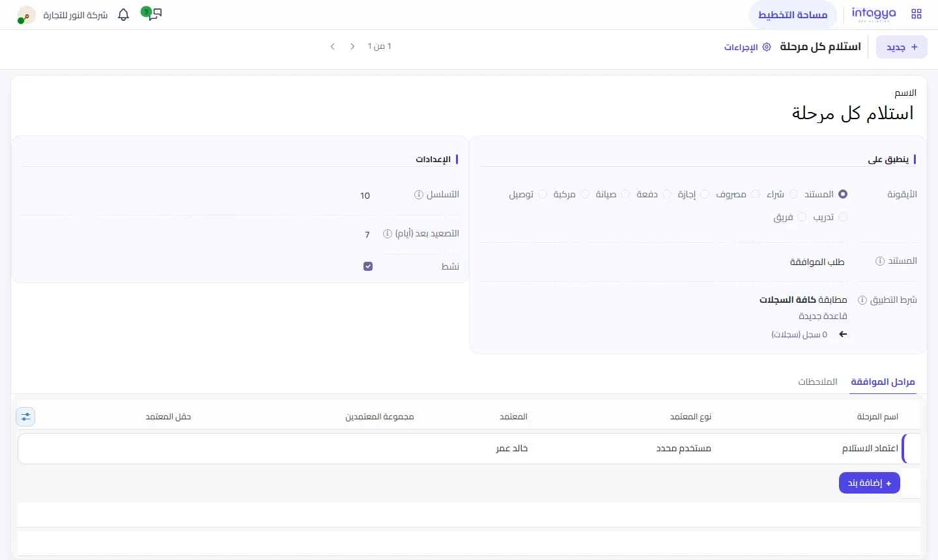Open the مساحة التخطيط menu

[x=793, y=15]
